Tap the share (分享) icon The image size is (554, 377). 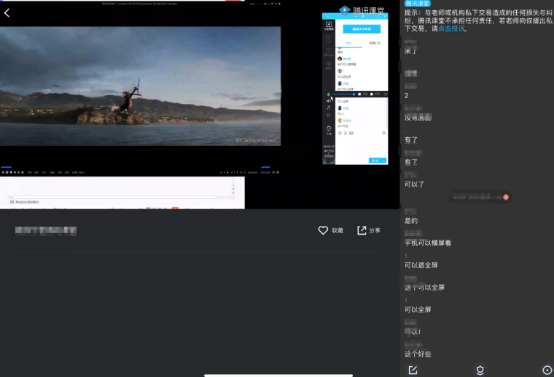pos(361,230)
